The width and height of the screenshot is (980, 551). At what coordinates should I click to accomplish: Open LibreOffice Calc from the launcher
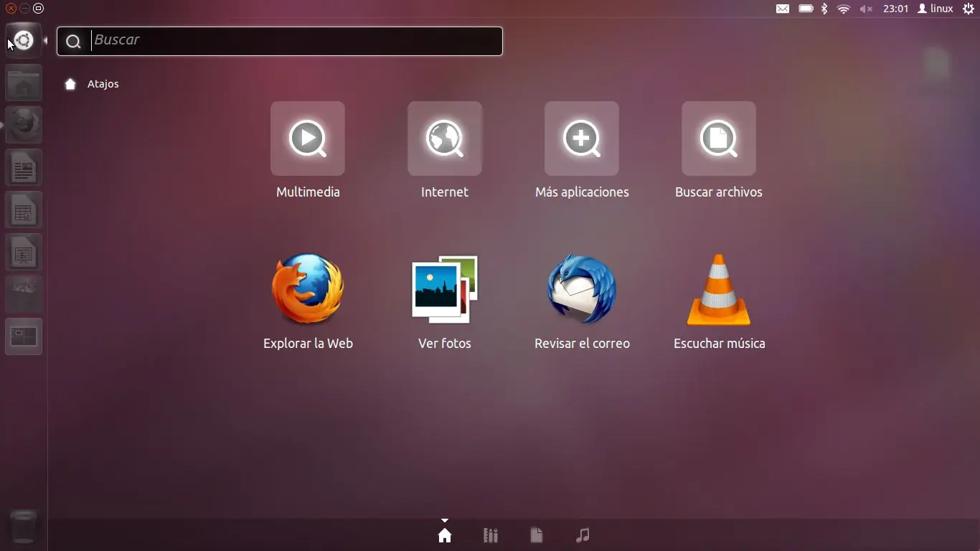tap(24, 209)
